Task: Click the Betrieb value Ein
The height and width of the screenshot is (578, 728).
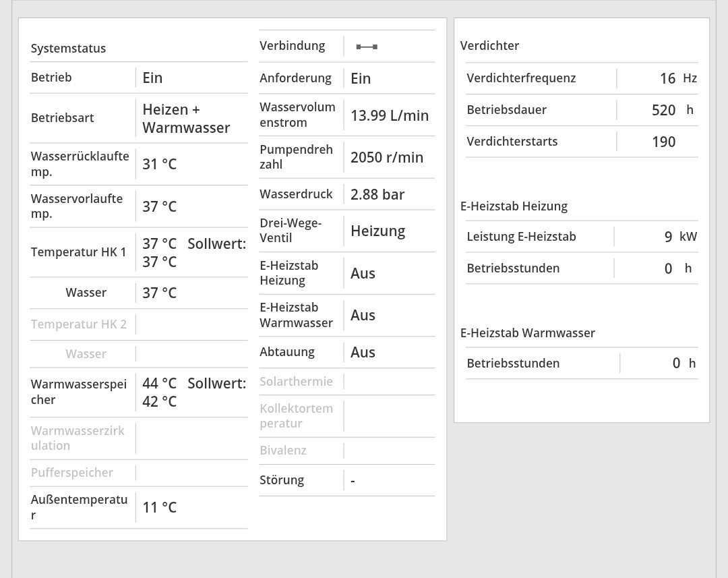Action: (x=152, y=78)
